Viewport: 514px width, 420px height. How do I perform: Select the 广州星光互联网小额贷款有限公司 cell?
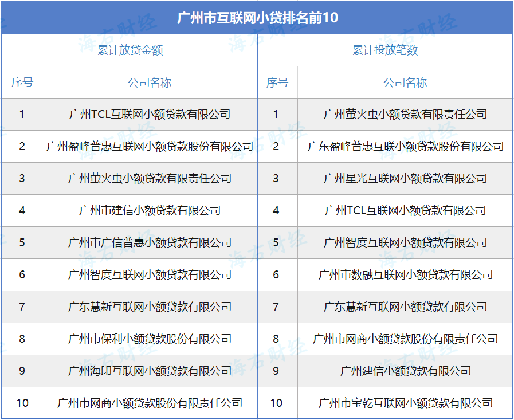coord(405,178)
